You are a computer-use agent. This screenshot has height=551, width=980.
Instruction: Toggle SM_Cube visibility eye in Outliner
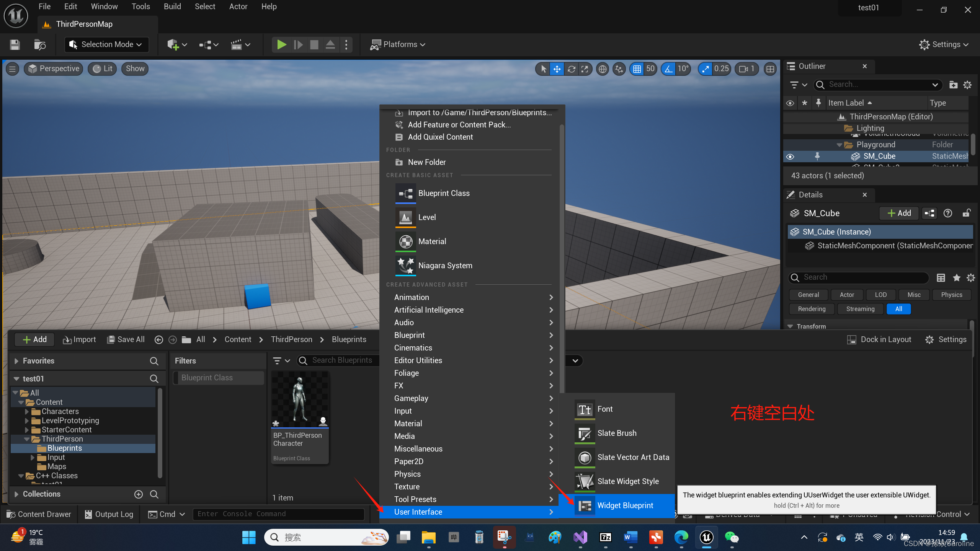[790, 156]
